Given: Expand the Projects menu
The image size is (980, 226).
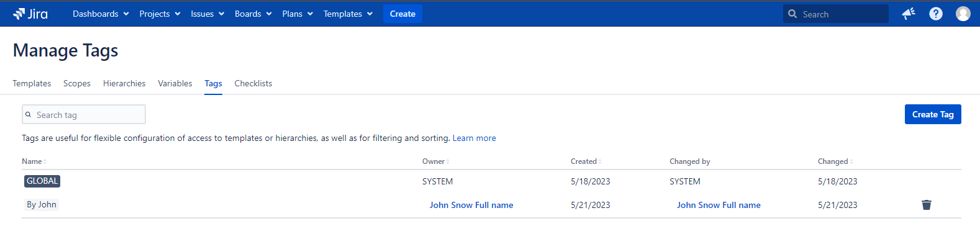Looking at the screenshot, I should [160, 14].
